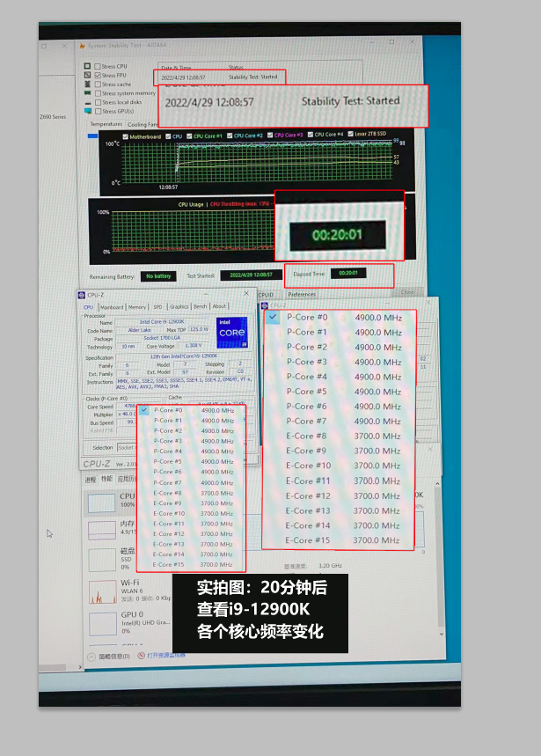Open the About tab in CPU-Z
The height and width of the screenshot is (756, 541).
pyautogui.click(x=219, y=306)
